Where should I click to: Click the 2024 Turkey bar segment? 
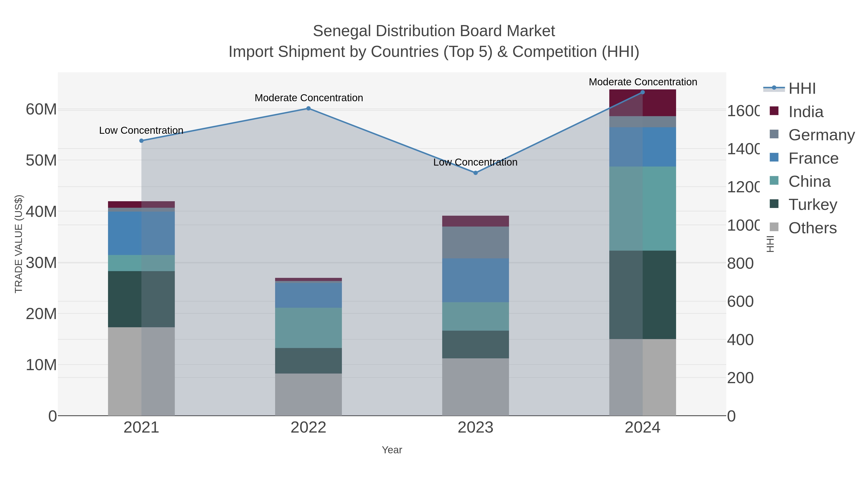coord(643,295)
